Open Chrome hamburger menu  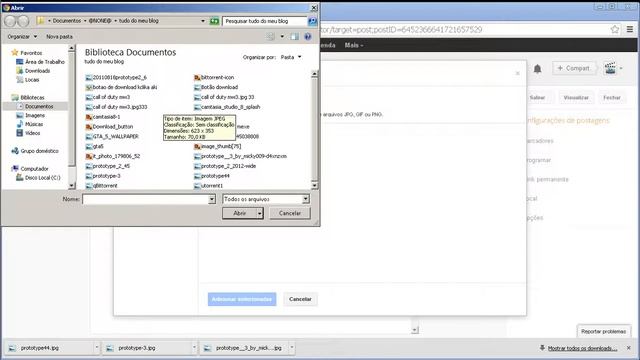[630, 29]
